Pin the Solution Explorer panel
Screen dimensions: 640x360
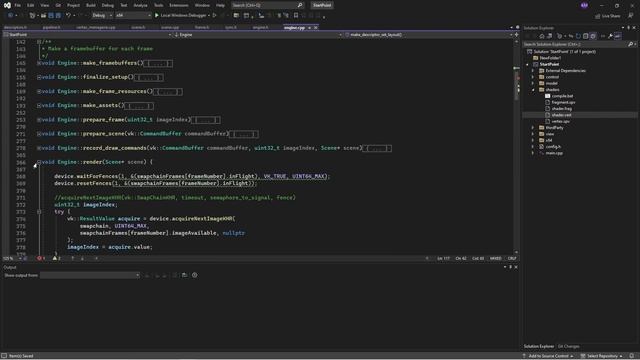click(628, 28)
